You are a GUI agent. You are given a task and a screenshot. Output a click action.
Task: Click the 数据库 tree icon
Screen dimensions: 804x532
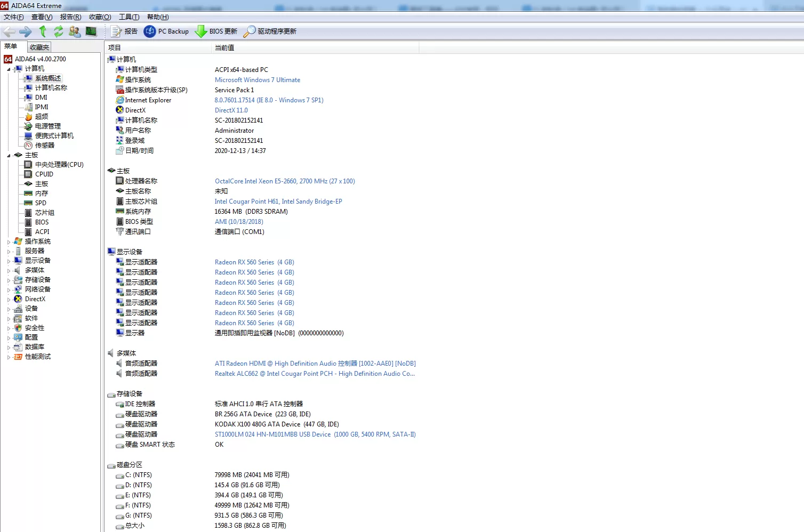tap(18, 347)
